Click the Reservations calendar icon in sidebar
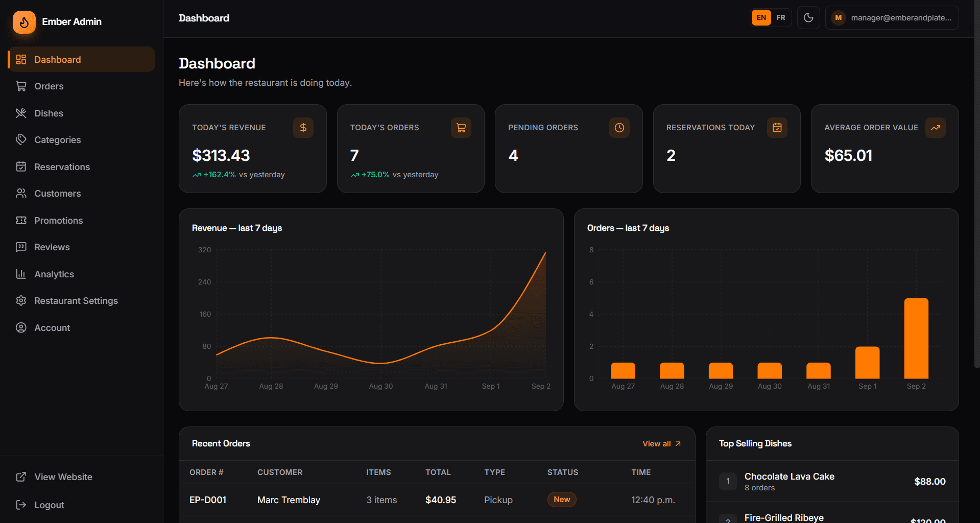Image resolution: width=980 pixels, height=523 pixels. [21, 167]
